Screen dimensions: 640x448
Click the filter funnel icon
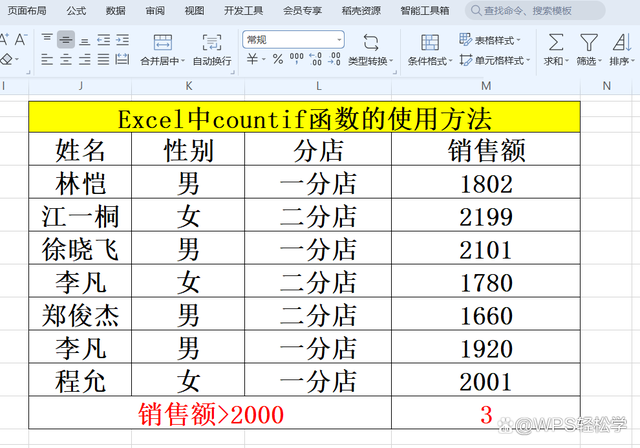pyautogui.click(x=589, y=42)
